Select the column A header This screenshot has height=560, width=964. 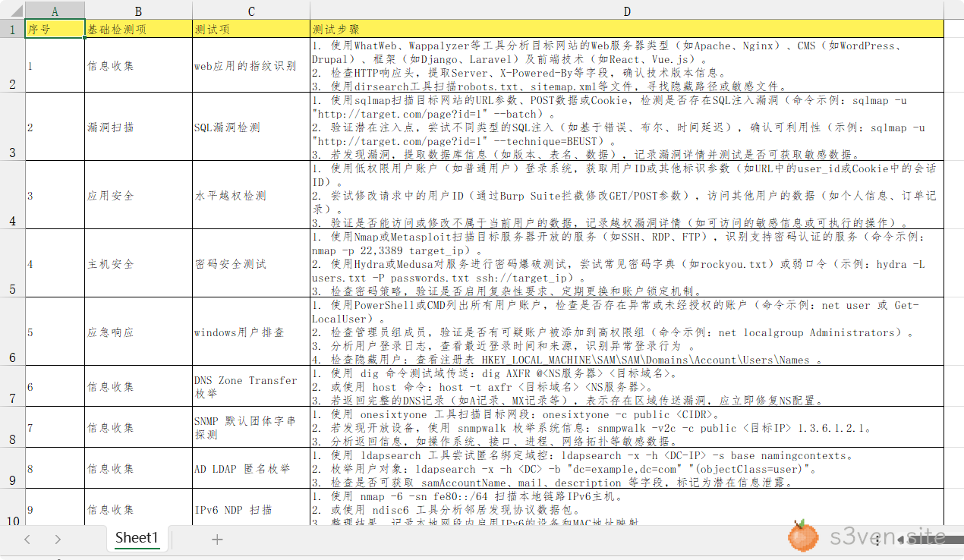coord(55,11)
